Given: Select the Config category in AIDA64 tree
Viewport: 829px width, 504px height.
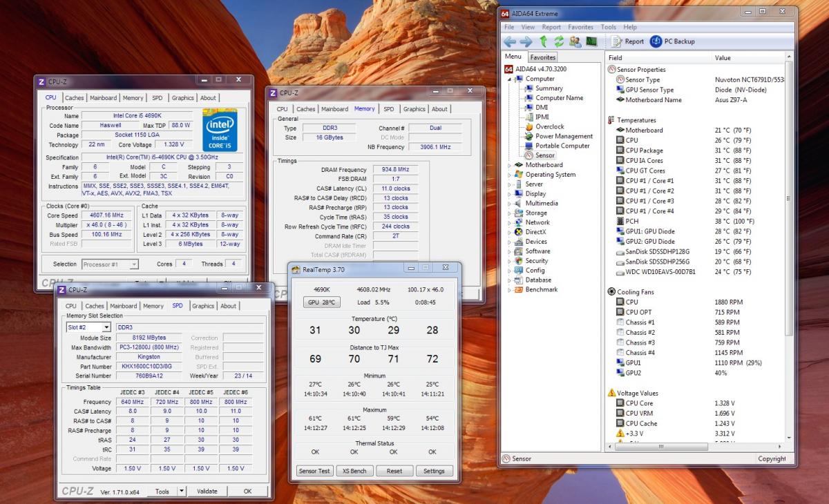Looking at the screenshot, I should pos(529,271).
